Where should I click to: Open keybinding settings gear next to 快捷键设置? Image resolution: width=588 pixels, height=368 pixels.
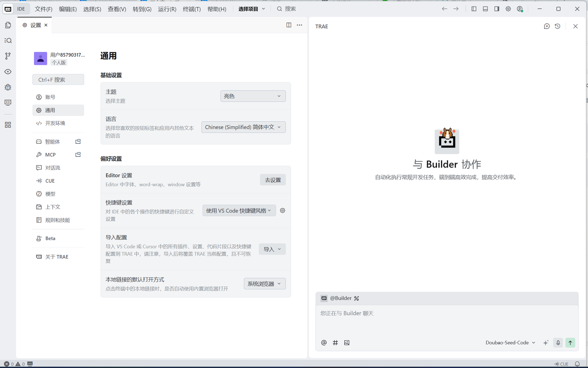[283, 210]
